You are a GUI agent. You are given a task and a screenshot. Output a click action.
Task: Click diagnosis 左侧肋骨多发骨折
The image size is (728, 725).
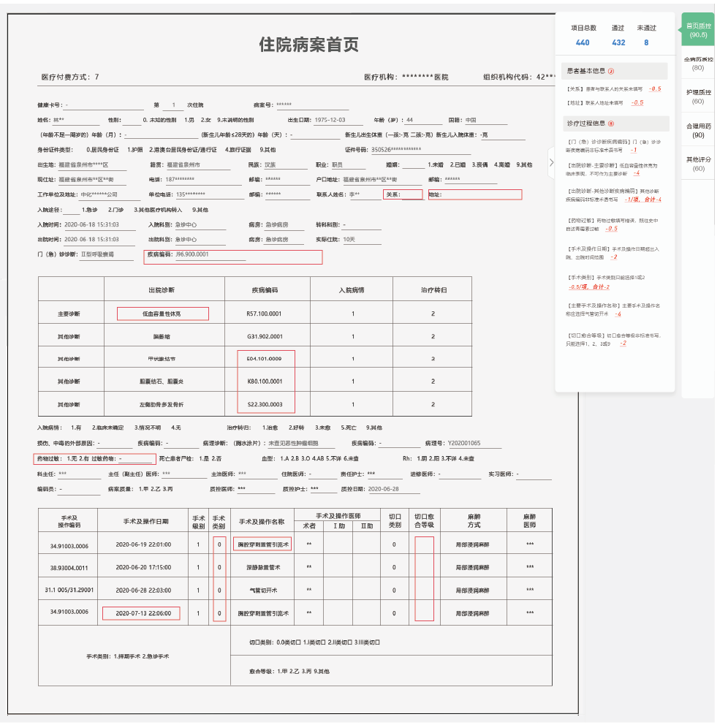162,405
